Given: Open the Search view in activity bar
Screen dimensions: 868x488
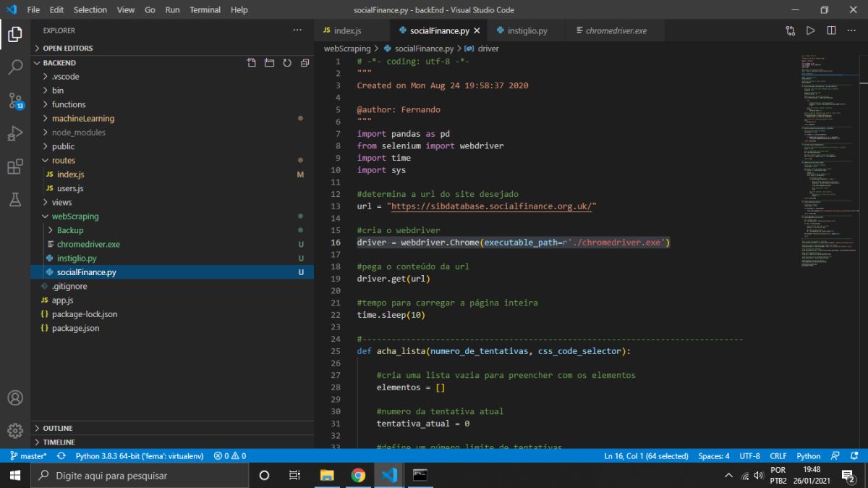Looking at the screenshot, I should [x=15, y=67].
